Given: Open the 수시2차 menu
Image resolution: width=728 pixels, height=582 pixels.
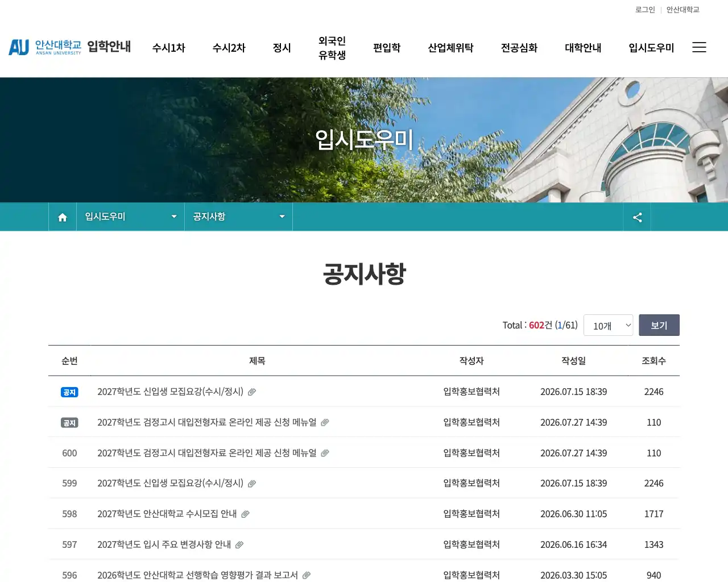Looking at the screenshot, I should pyautogui.click(x=229, y=48).
